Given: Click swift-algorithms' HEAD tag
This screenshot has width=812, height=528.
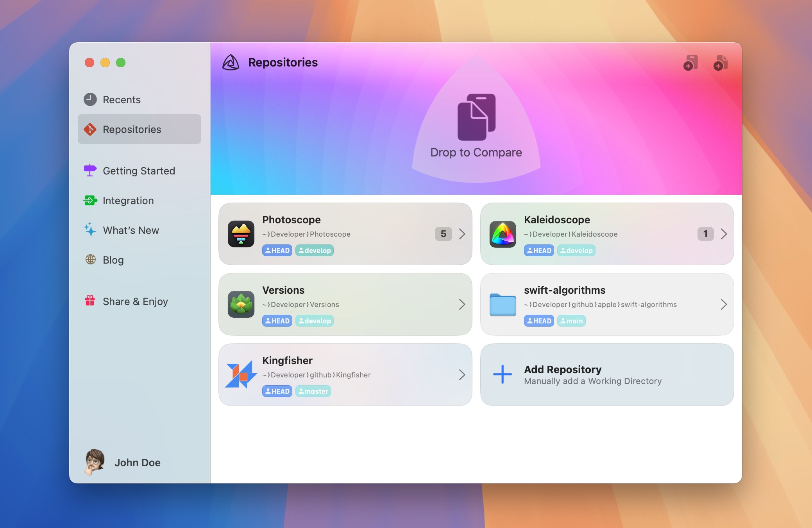Looking at the screenshot, I should (x=539, y=321).
